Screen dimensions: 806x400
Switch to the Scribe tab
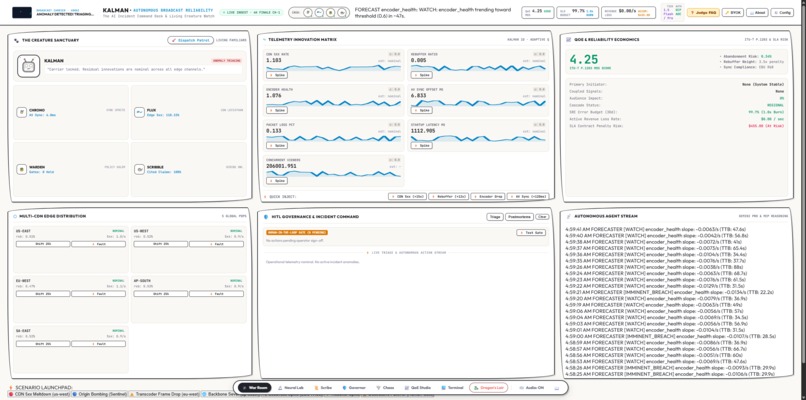pos(323,388)
